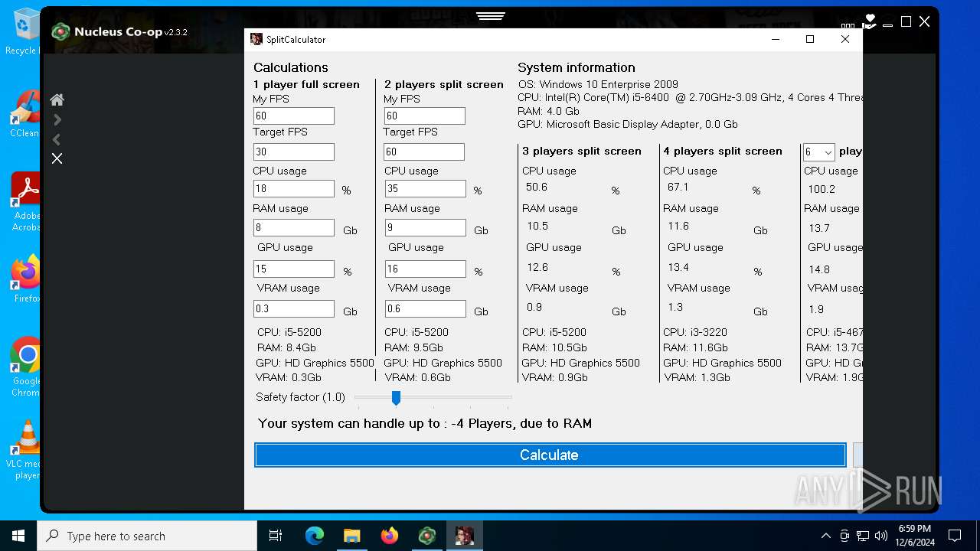Click the left arrow in Nucleus sidebar
This screenshot has height=551, width=980.
click(x=57, y=139)
